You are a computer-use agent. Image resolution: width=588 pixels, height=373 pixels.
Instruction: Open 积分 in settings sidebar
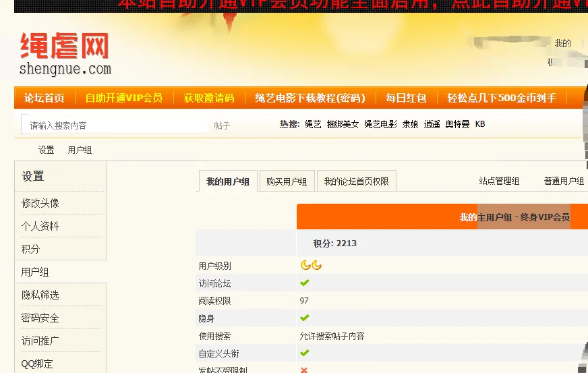coord(31,249)
